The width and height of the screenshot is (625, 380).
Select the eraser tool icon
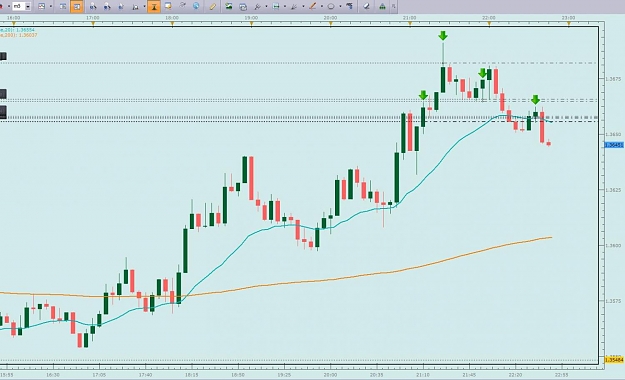click(x=367, y=6)
